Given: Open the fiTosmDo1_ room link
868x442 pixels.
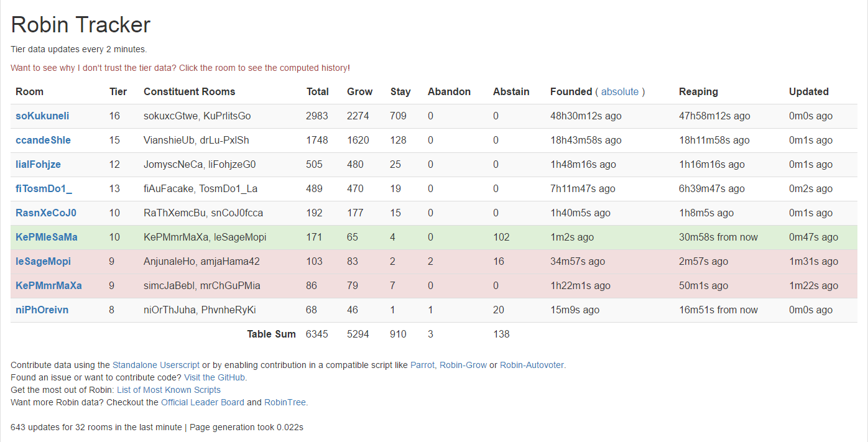Looking at the screenshot, I should click(44, 188).
